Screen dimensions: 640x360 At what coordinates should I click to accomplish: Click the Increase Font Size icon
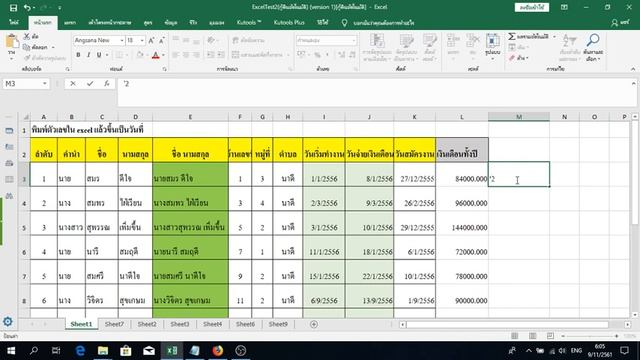coord(151,40)
